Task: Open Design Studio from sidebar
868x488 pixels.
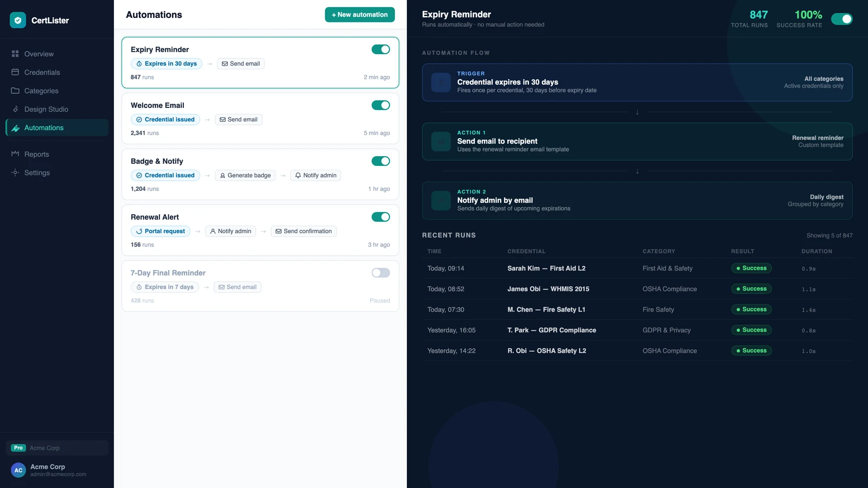Action: tap(57, 109)
